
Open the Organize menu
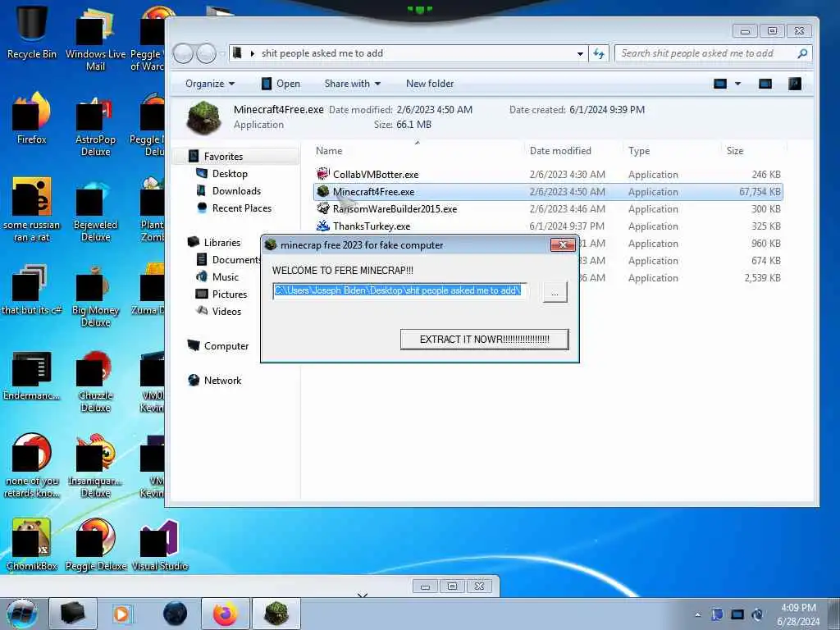click(209, 84)
